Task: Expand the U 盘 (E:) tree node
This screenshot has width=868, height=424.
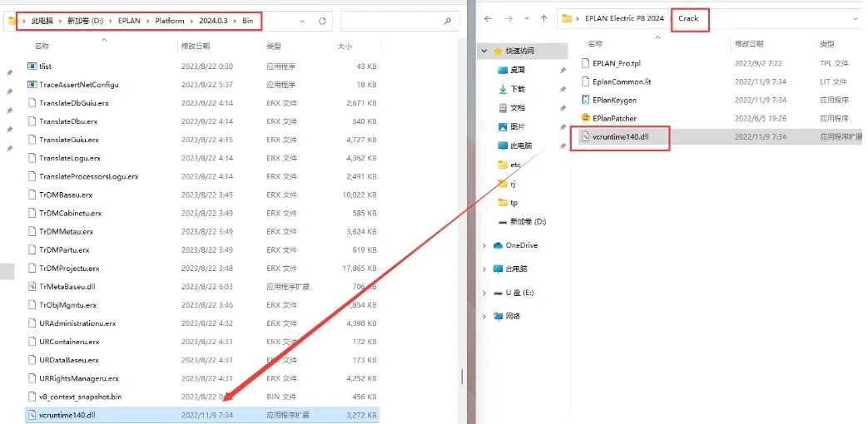Action: [x=484, y=293]
